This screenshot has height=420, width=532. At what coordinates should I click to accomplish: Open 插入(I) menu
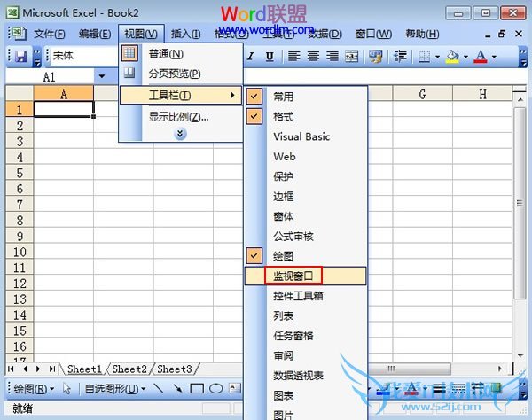coord(185,34)
